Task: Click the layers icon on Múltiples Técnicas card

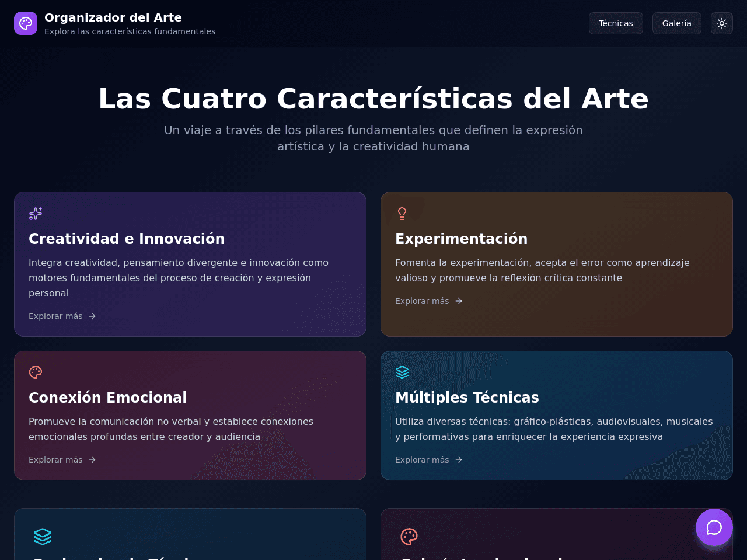Action: click(x=402, y=372)
